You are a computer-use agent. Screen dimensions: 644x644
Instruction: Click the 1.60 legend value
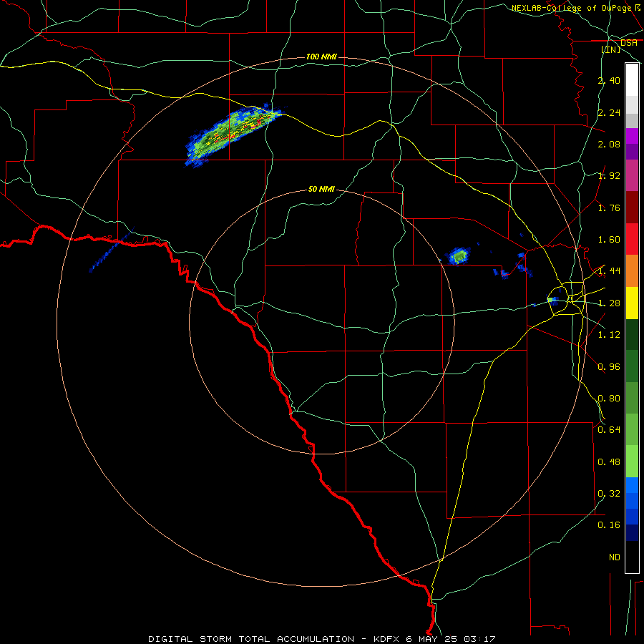tap(609, 240)
